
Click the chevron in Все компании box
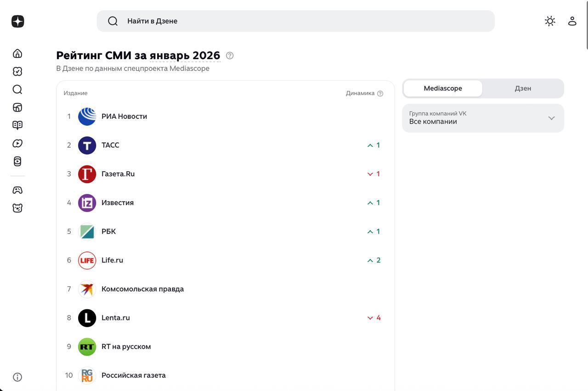click(x=551, y=118)
